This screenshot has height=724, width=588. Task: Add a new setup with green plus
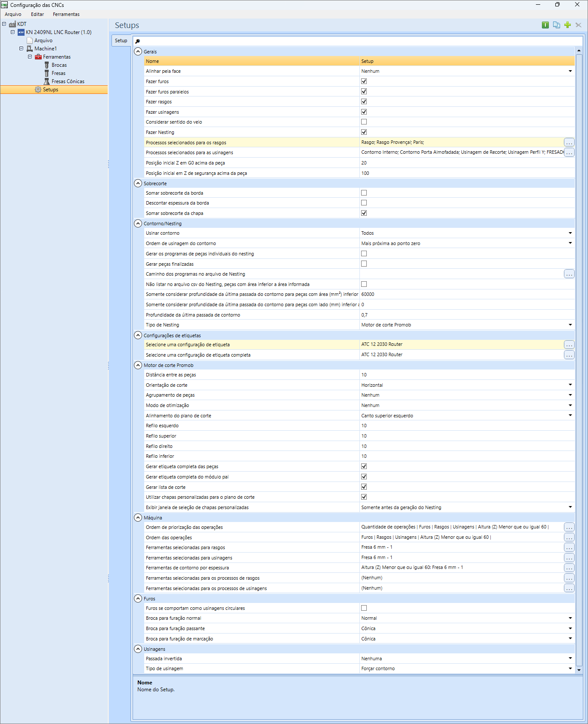(x=567, y=25)
